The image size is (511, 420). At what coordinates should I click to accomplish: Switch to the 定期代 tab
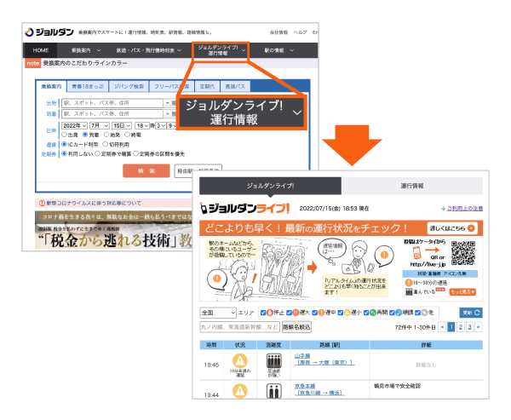click(x=207, y=86)
